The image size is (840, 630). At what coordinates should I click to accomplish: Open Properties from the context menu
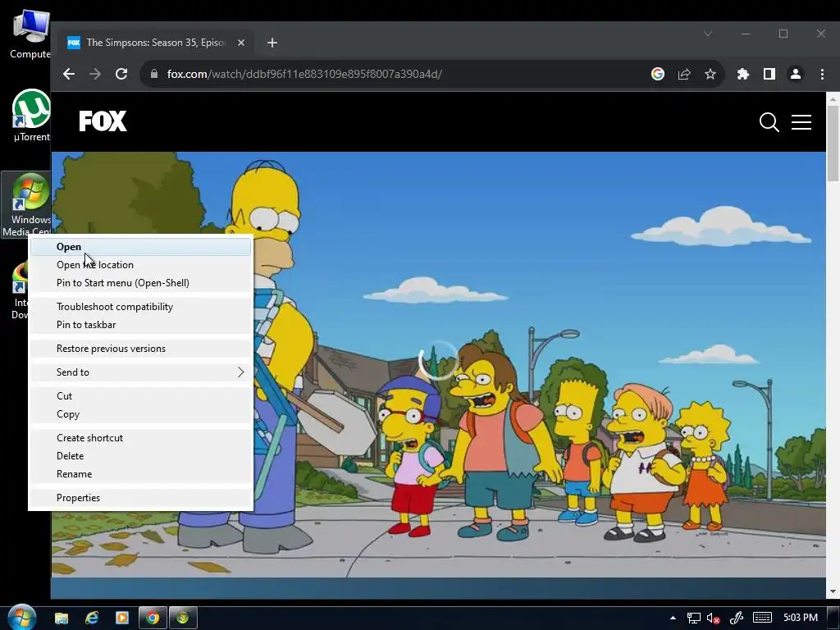coord(140,498)
